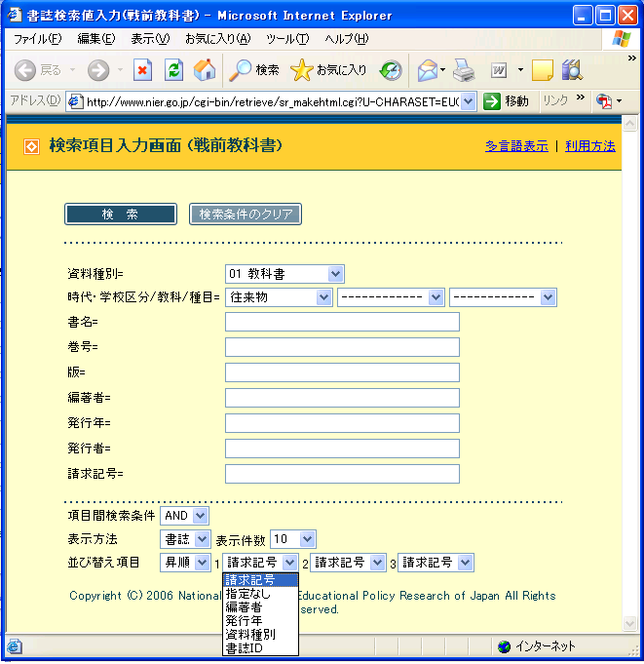Open the 昇順 sort order dropdown

[x=185, y=563]
